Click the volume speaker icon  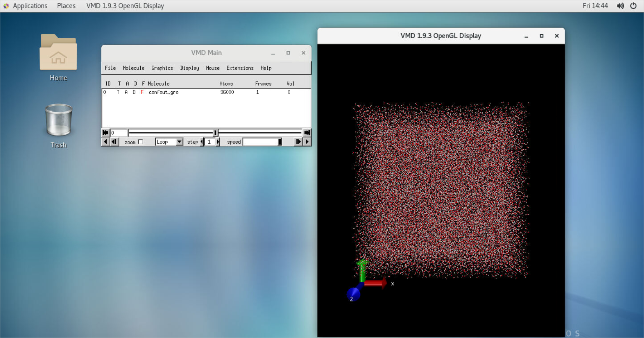pos(620,6)
